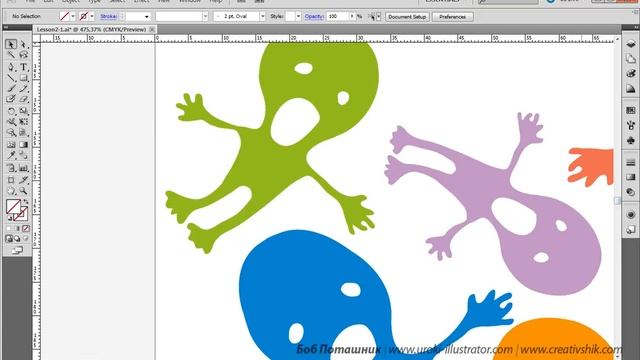The width and height of the screenshot is (640, 360).
Task: Select the Pencil tool
Action: (24, 89)
